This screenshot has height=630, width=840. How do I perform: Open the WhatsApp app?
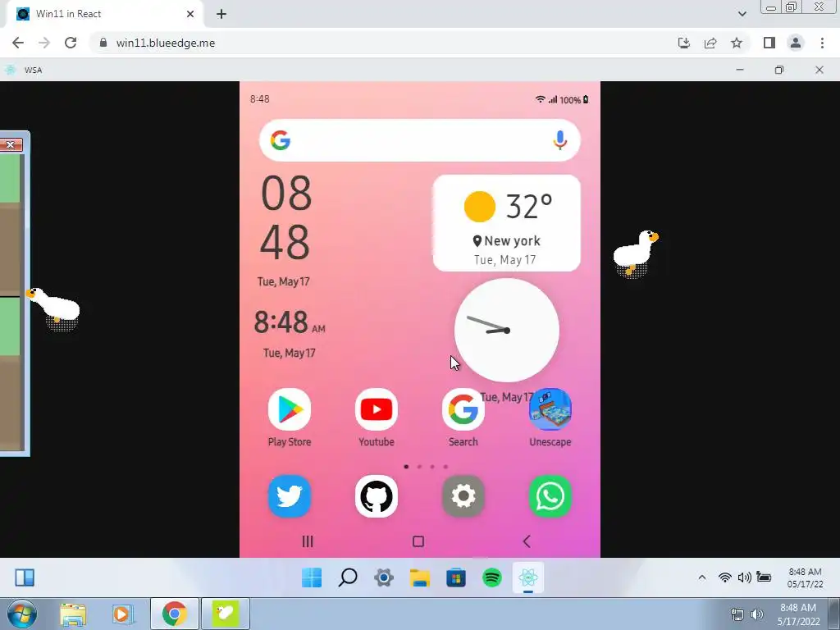pyautogui.click(x=550, y=496)
